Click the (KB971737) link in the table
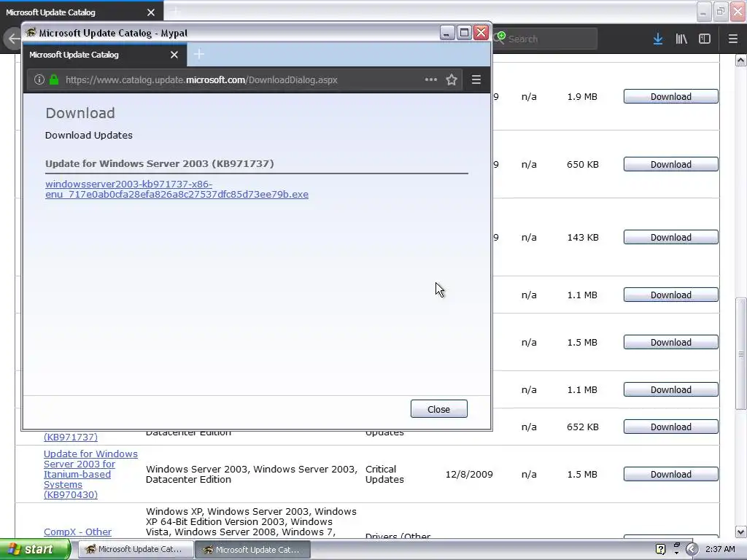 tap(71, 437)
